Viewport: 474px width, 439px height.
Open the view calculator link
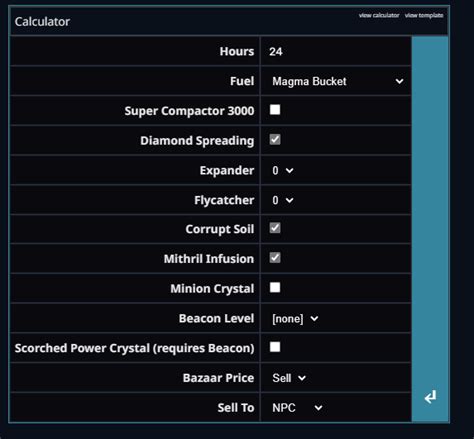tap(379, 15)
